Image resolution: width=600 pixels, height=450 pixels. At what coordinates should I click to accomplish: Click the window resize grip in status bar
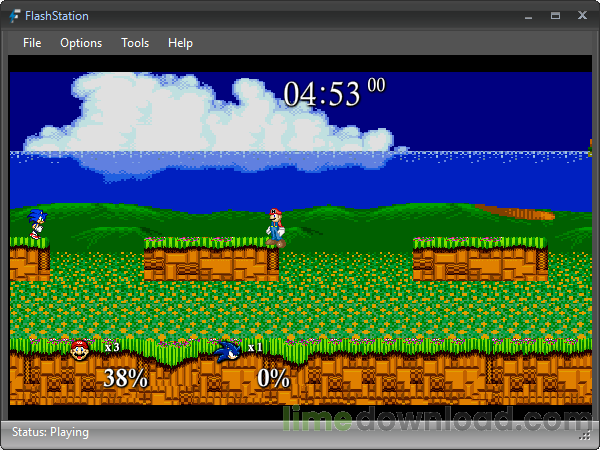pyautogui.click(x=585, y=435)
